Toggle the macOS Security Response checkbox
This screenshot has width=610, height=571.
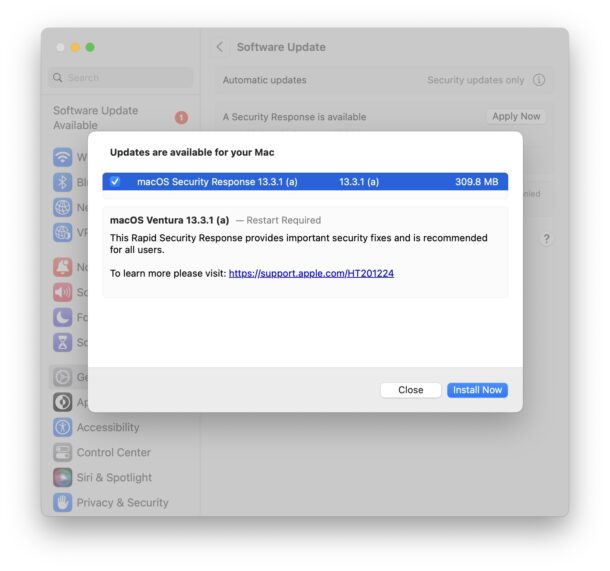(x=115, y=182)
